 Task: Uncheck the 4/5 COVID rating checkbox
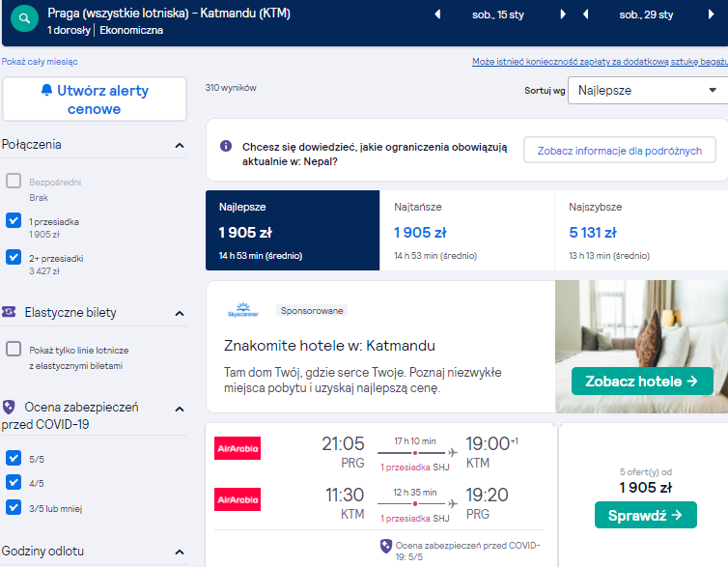tap(14, 483)
